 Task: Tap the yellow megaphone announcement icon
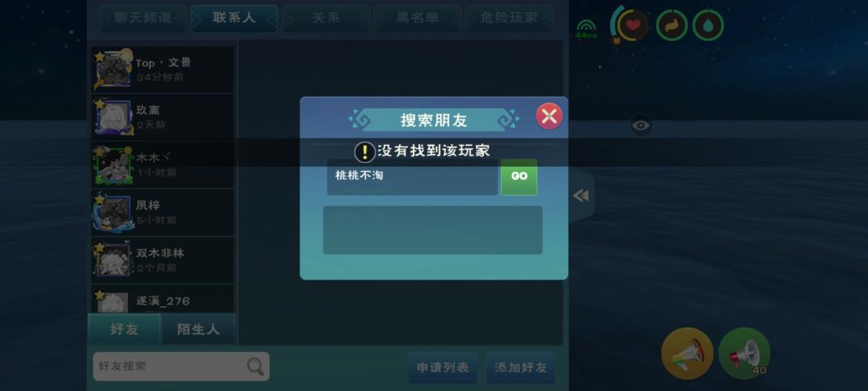(687, 353)
